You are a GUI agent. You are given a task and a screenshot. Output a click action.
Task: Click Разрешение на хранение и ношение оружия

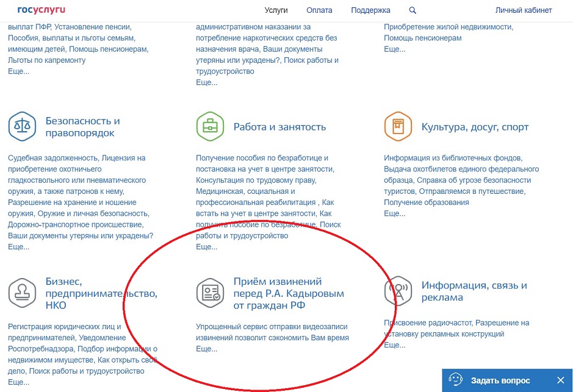(x=73, y=208)
